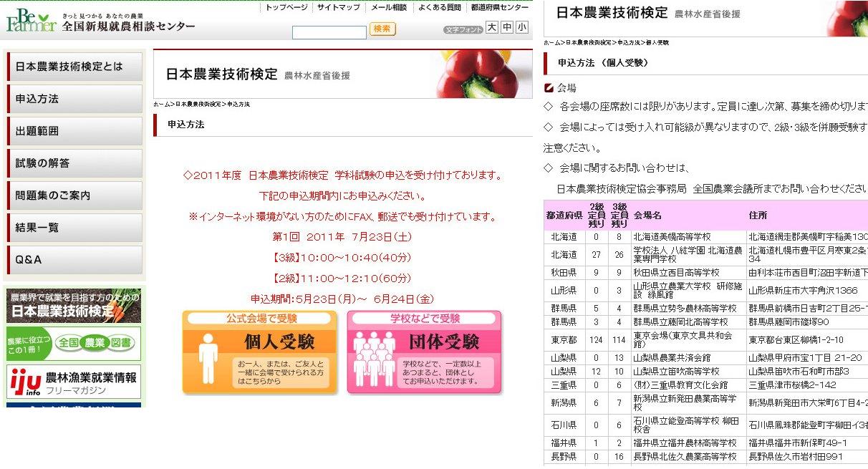Choose 団体受験 pink button
This screenshot has height=469, width=868.
424,352
